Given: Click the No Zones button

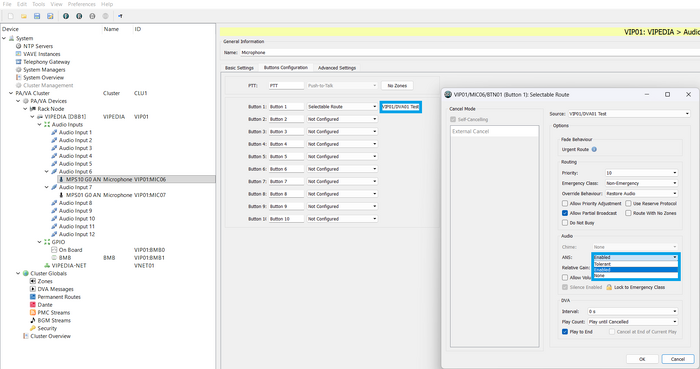Looking at the screenshot, I should [397, 85].
